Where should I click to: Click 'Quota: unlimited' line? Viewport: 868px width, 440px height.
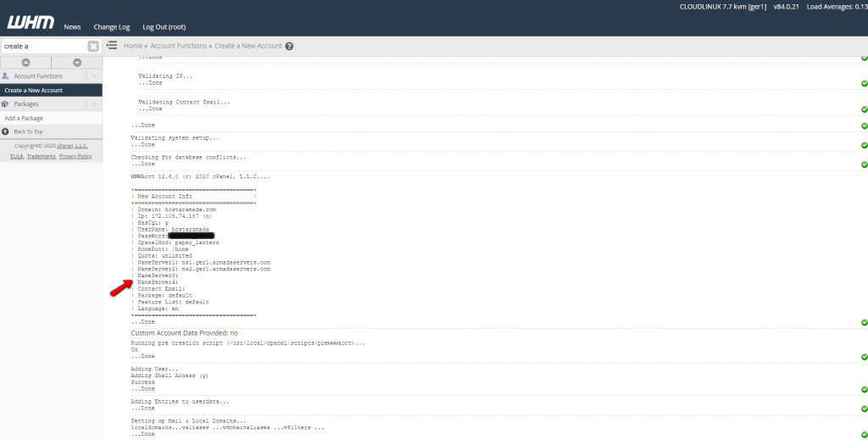(x=164, y=256)
